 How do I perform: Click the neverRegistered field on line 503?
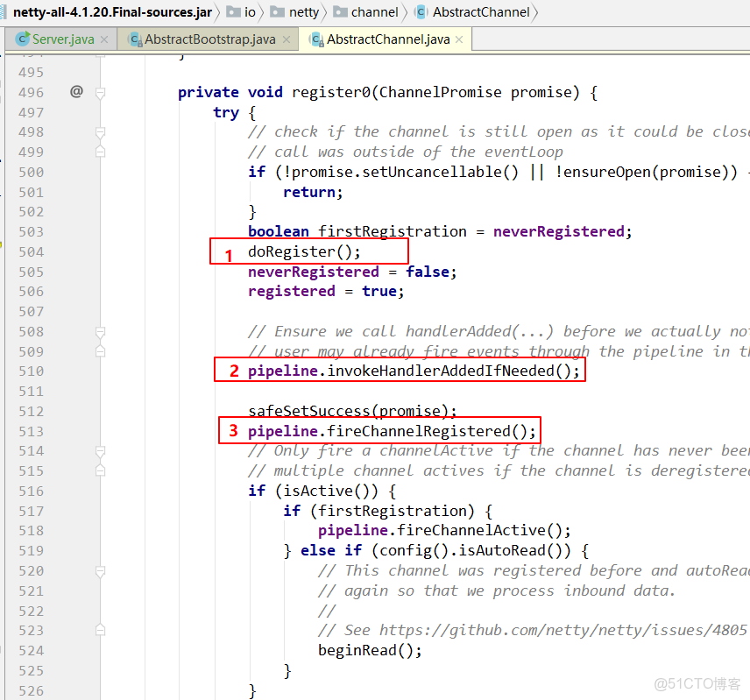(559, 232)
